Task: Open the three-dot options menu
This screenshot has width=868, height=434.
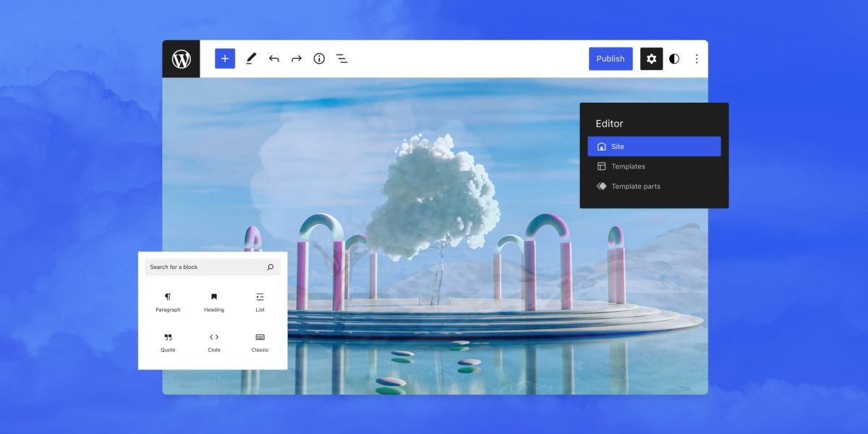Action: click(697, 59)
